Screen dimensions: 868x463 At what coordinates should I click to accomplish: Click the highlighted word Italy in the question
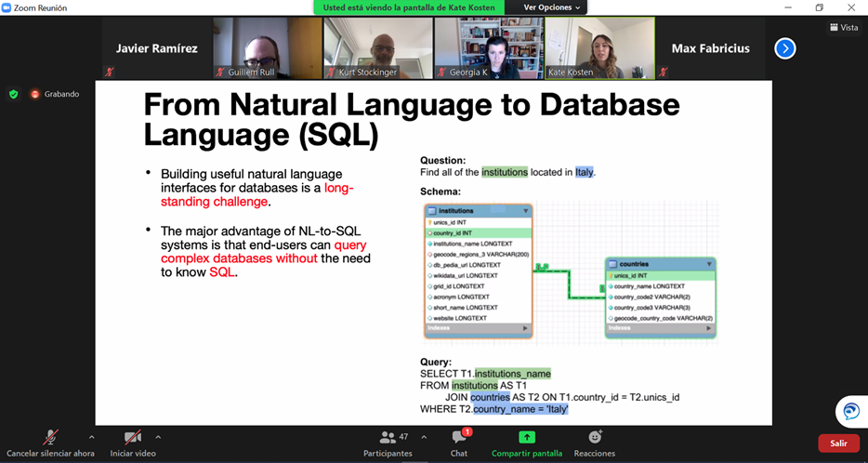pos(584,172)
